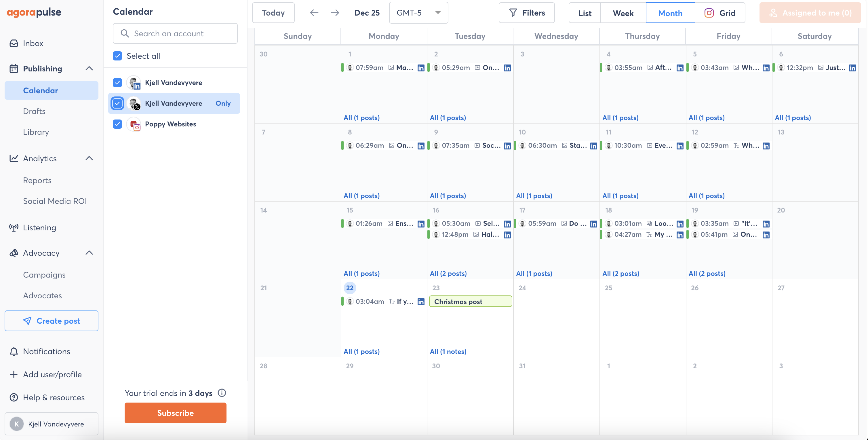This screenshot has width=868, height=440.
Task: Switch to the Instagram Grid view tab
Action: coord(720,13)
